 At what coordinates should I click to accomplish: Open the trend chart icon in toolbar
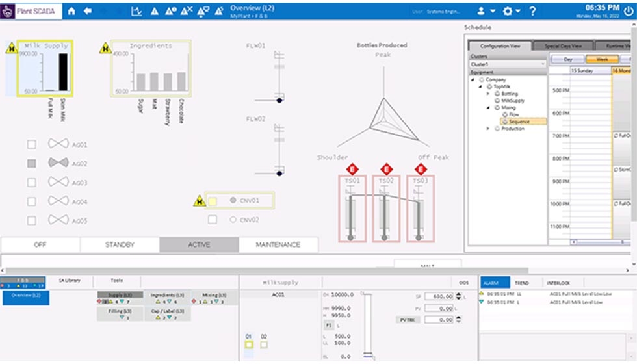[136, 11]
